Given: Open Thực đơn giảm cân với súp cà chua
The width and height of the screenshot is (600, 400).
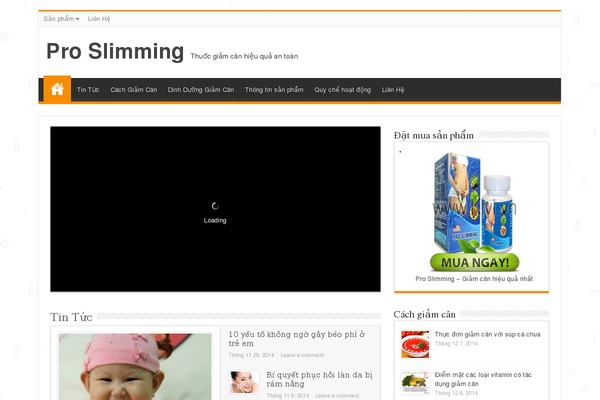Looking at the screenshot, I should [x=488, y=334].
